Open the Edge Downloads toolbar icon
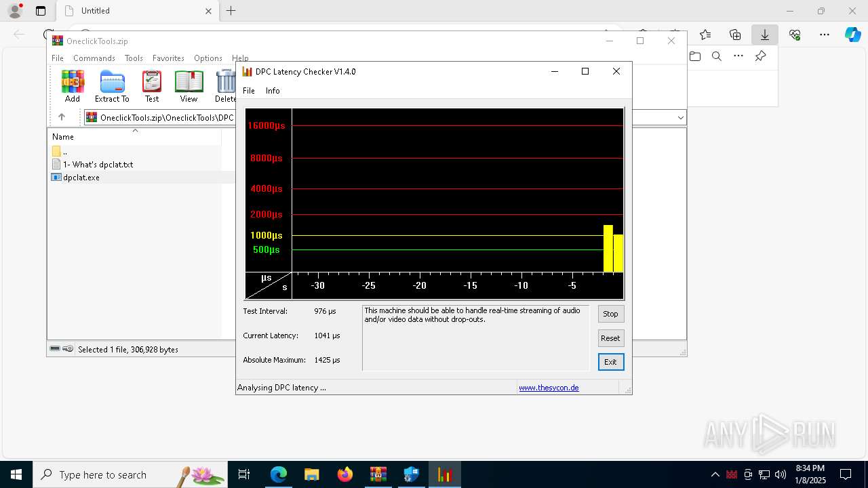This screenshot has height=488, width=868. click(x=765, y=35)
